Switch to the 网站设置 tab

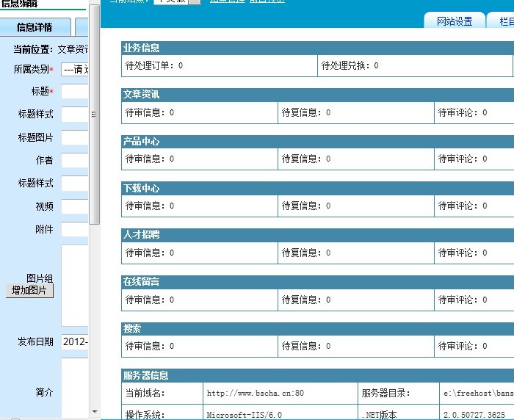(455, 21)
